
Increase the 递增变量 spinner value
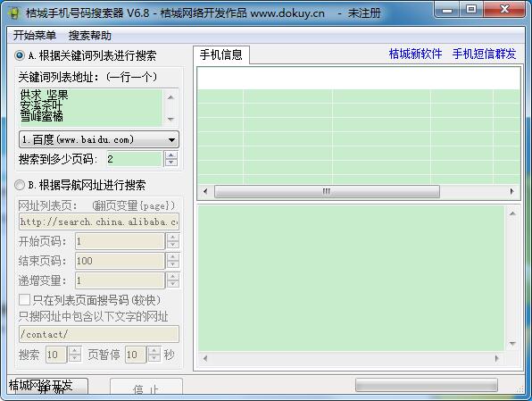click(173, 276)
